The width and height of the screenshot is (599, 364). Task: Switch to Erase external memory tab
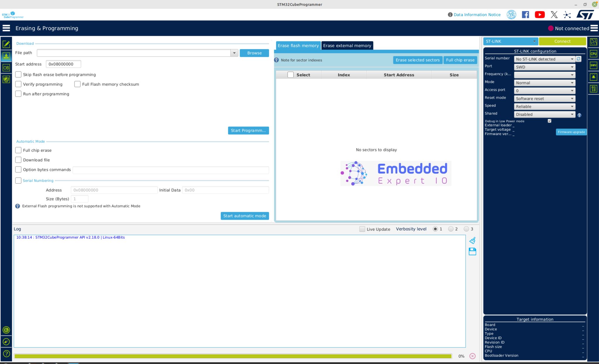(x=347, y=46)
